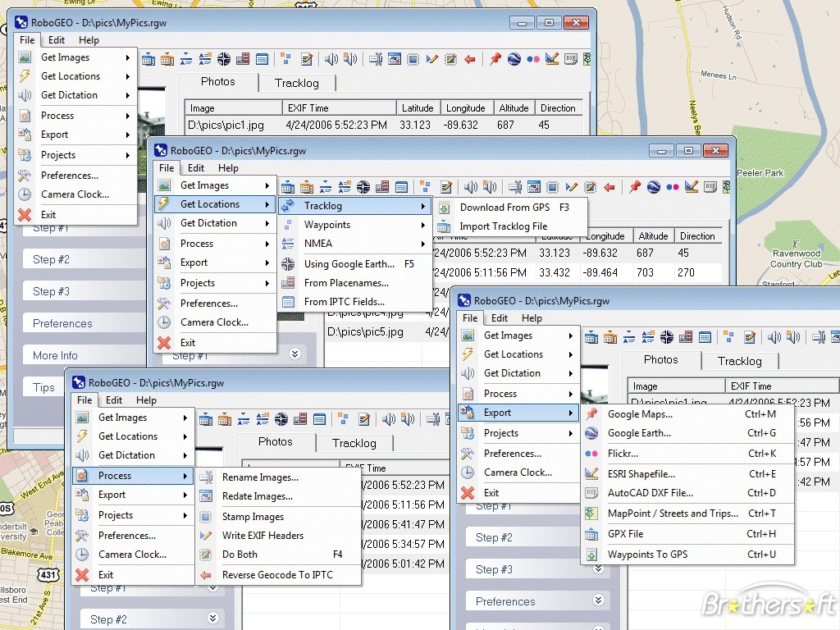Click the Google Maps pushpin icon in rearmost window toolbar

point(495,59)
